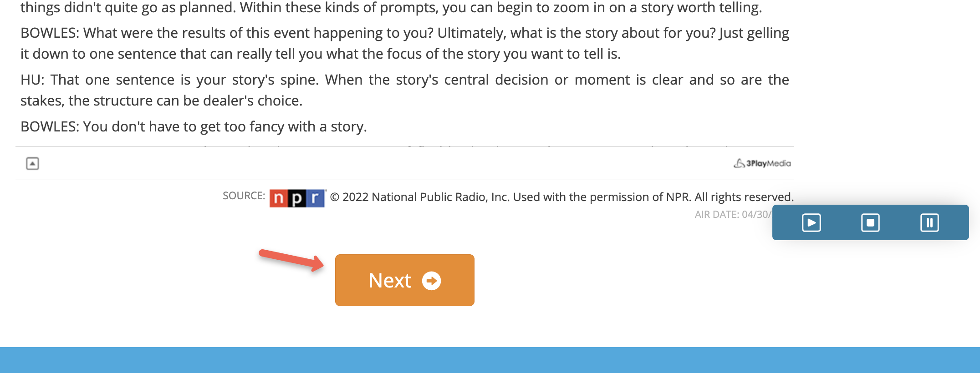The image size is (980, 373).
Task: Click the "BOWLES: What were the results" line
Action: pos(404,33)
